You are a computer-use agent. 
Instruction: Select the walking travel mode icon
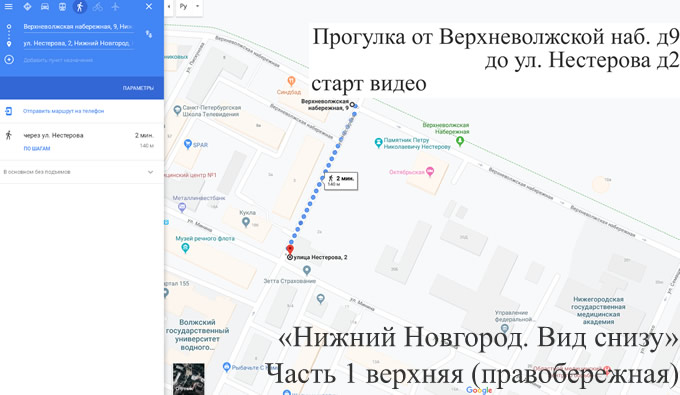(x=80, y=7)
